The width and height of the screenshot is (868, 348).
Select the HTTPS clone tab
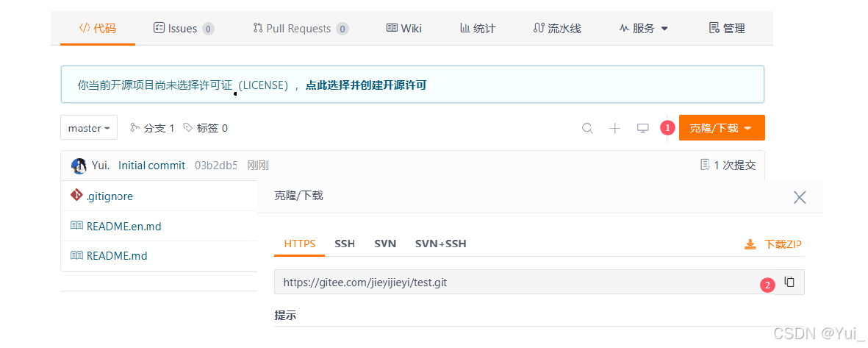point(299,244)
